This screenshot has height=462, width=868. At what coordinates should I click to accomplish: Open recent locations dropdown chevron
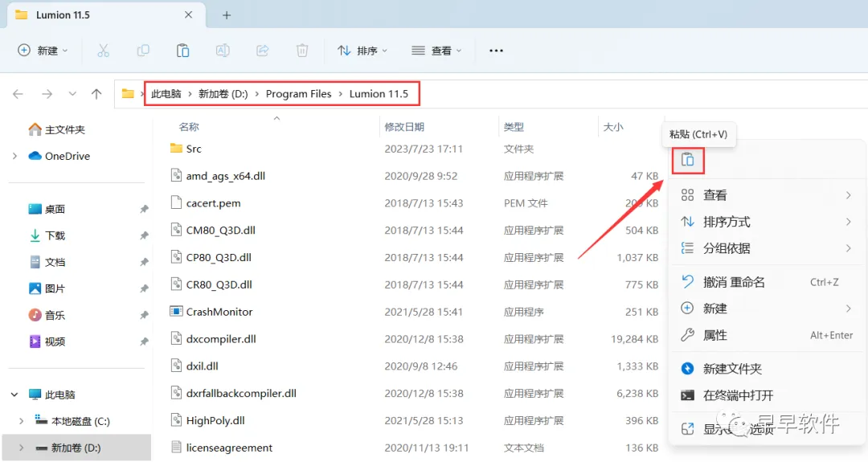coord(72,94)
